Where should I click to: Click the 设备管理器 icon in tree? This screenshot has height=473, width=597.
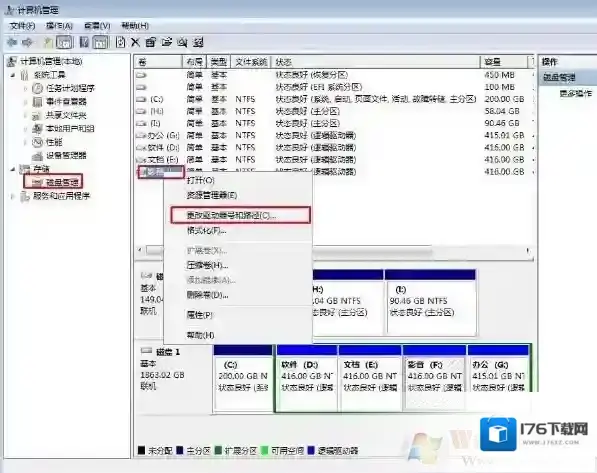point(37,155)
